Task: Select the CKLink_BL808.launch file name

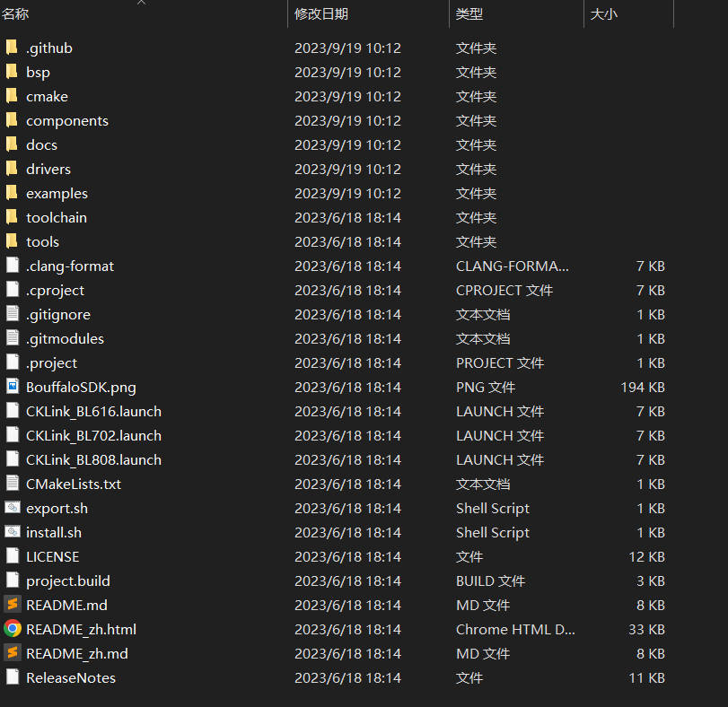Action: click(93, 459)
